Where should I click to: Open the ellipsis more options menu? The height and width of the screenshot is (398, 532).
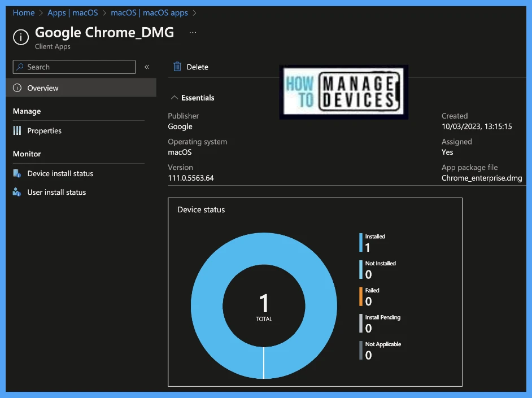193,33
